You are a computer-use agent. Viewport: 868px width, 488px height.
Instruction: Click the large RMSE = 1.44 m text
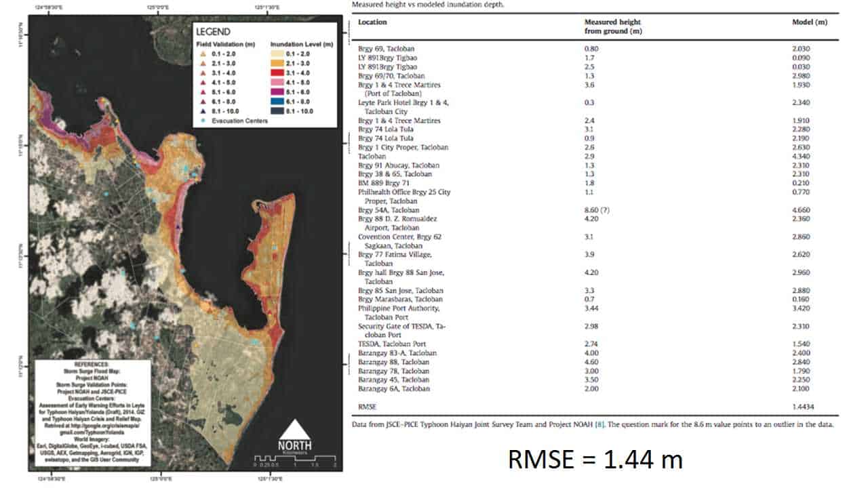coord(595,460)
